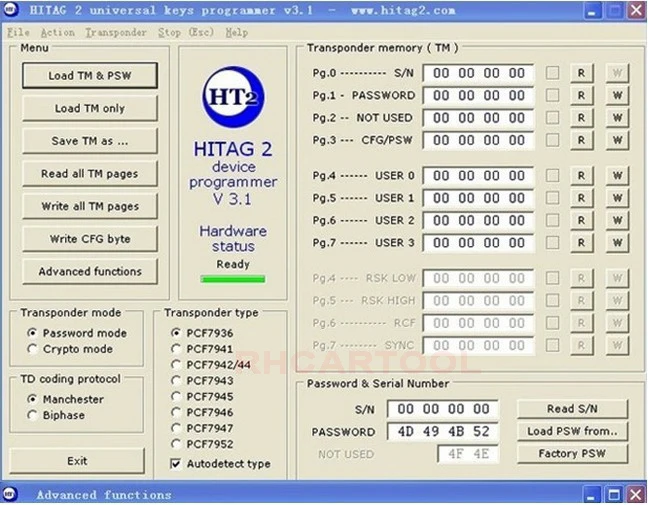Select Biphase coding protocol
Screen dimensions: 648x505
(x=33, y=415)
